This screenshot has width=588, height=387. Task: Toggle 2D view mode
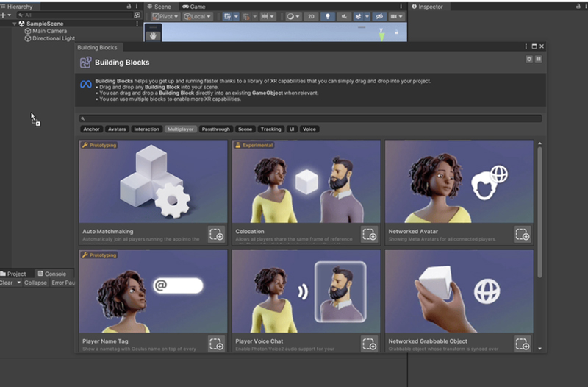click(x=311, y=16)
